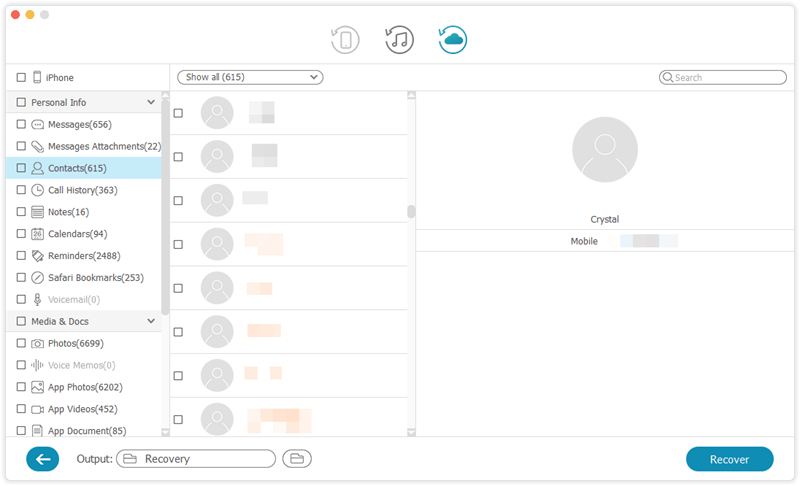The height and width of the screenshot is (486, 800).
Task: Click the Voicemail microphone icon
Action: click(x=37, y=299)
